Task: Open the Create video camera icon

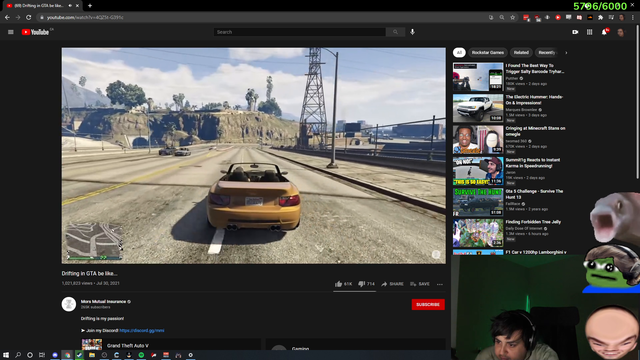Action: [x=575, y=32]
